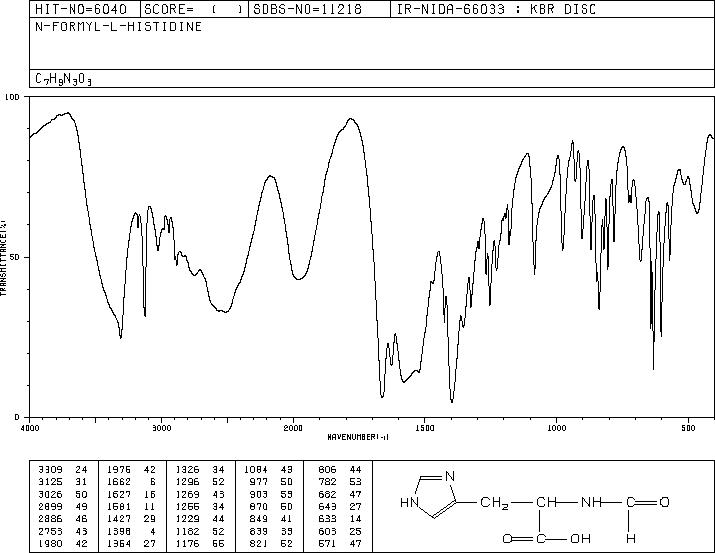Click the SCORE= header field
The width and height of the screenshot is (715, 553).
point(194,9)
